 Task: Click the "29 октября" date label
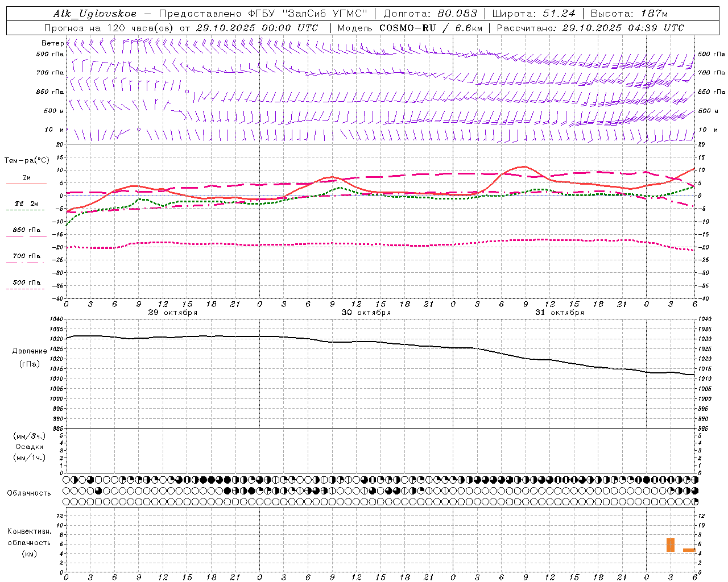173,313
